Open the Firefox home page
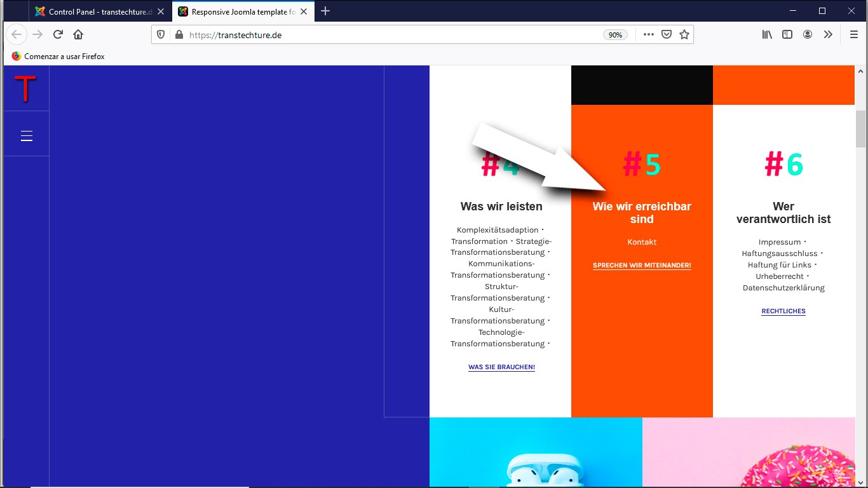 coord(78,34)
